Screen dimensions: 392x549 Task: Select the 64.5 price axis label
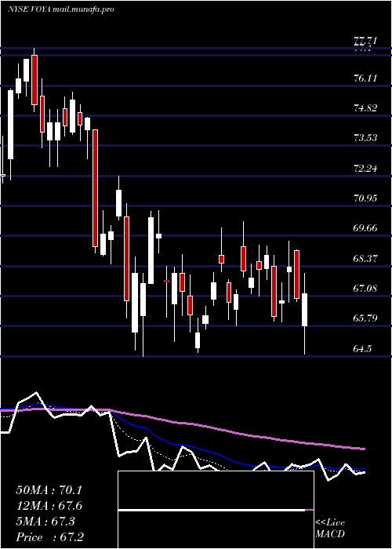363,349
